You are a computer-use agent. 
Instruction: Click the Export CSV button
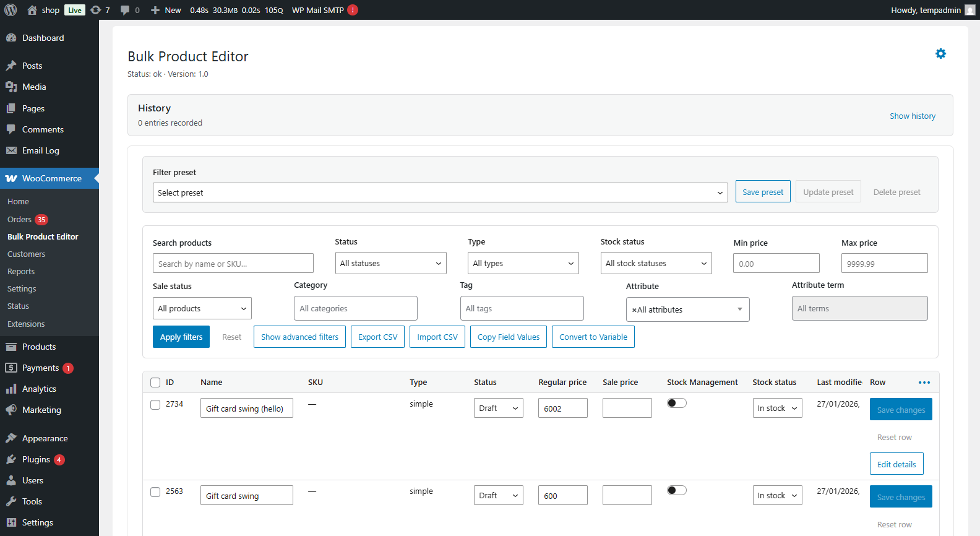pyautogui.click(x=377, y=337)
